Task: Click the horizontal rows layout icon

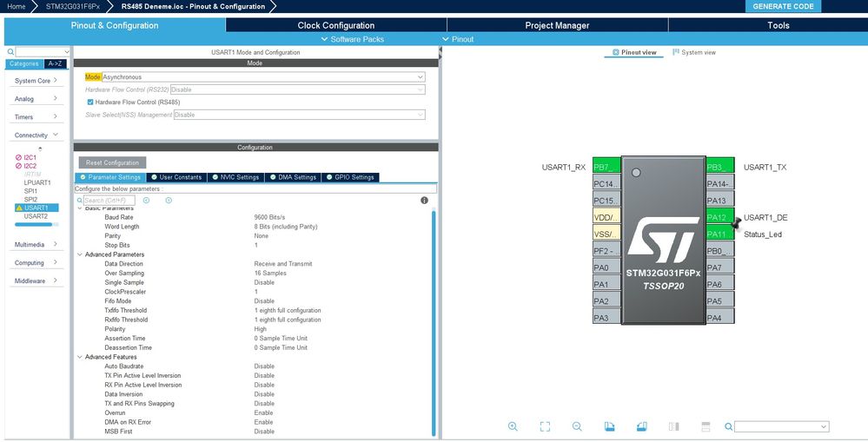Action: pos(706,426)
